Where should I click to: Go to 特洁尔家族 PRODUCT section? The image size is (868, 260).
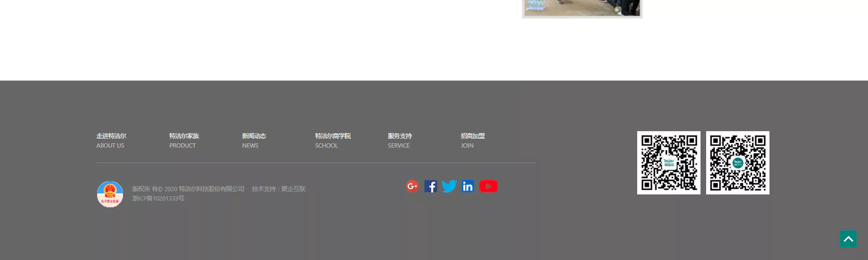(184, 141)
